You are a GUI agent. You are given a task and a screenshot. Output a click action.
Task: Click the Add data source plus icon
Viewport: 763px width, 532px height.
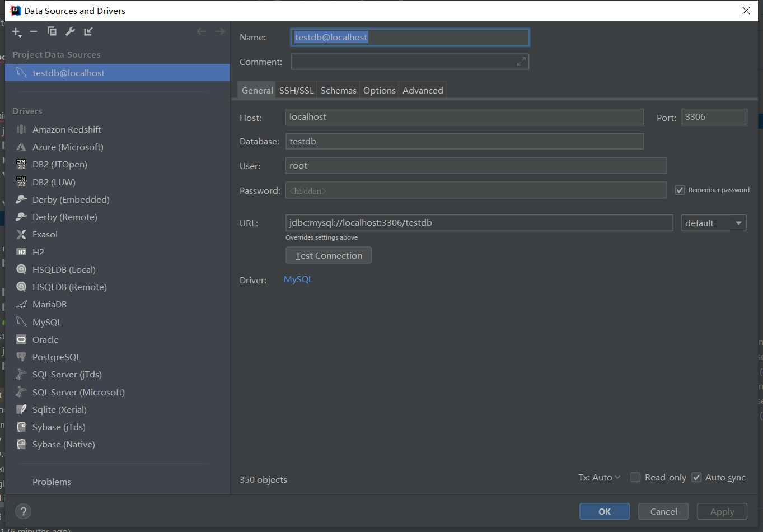[16, 32]
